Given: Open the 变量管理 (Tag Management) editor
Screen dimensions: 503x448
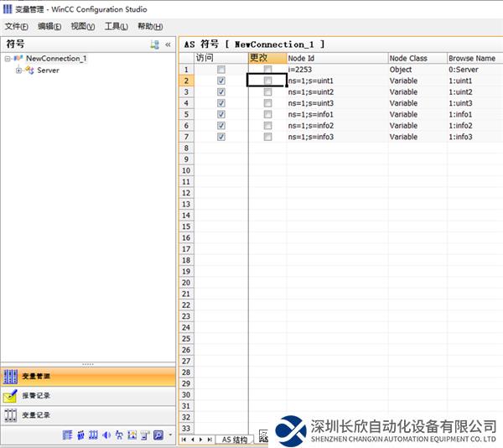Looking at the screenshot, I should pos(38,378).
